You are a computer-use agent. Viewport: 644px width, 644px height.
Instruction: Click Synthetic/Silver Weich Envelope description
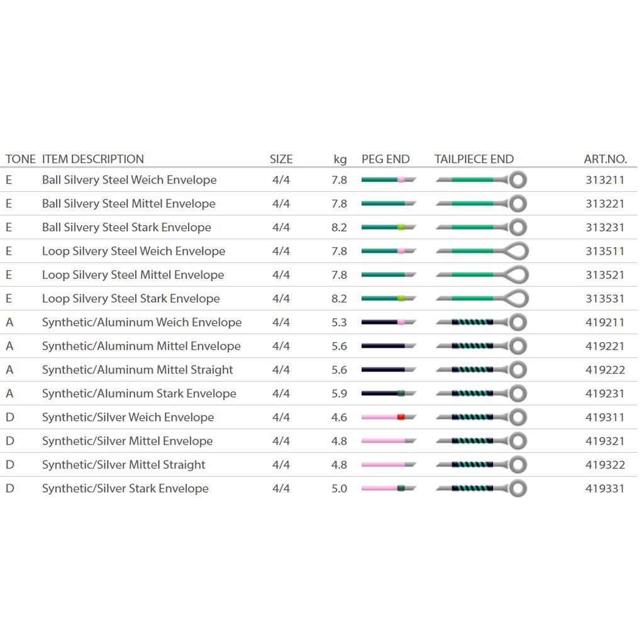point(128,418)
